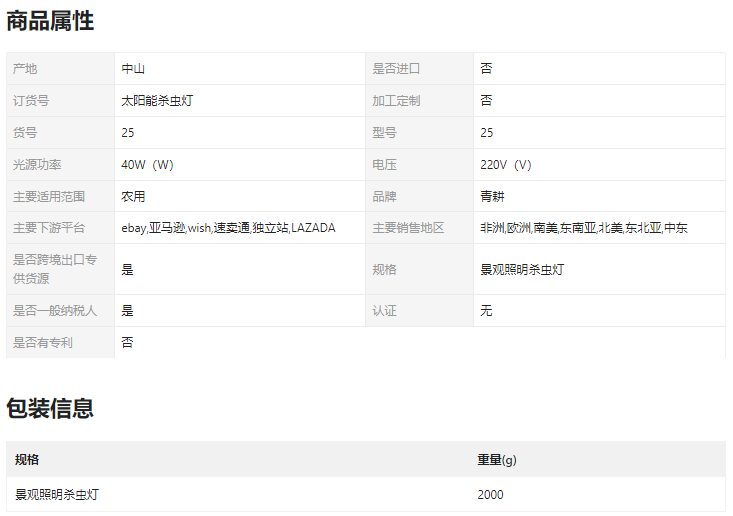The image size is (733, 516).
Task: Click the 型号 label cell
Action: coord(385,133)
